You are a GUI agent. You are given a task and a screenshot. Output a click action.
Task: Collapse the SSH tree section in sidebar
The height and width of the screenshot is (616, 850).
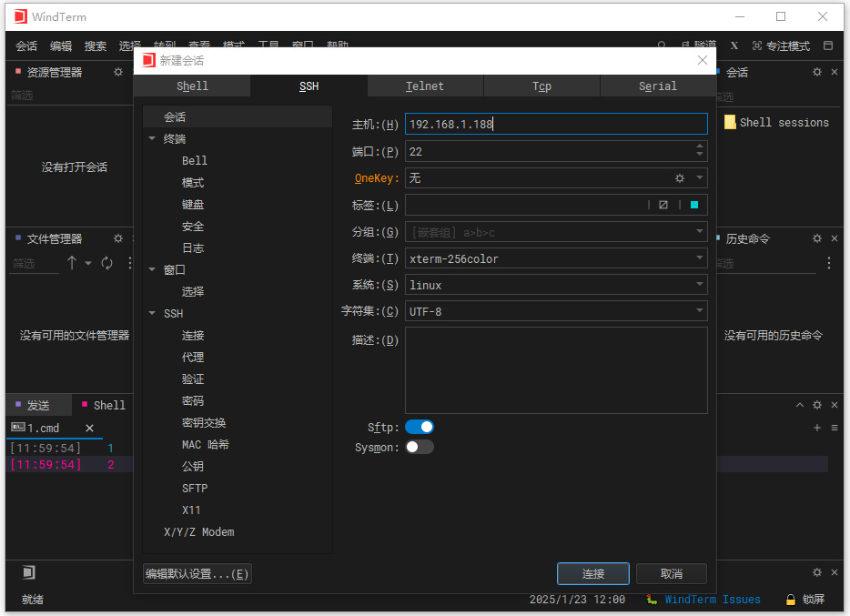(x=152, y=313)
